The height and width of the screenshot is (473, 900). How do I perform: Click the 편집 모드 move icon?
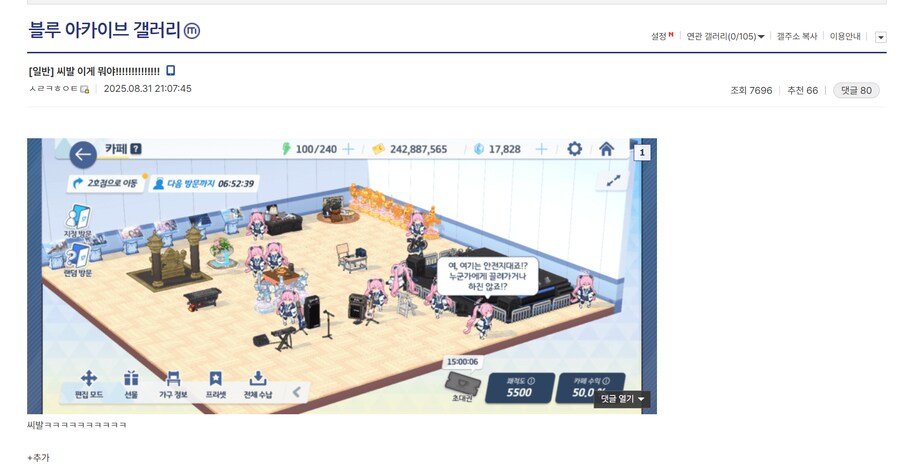click(x=88, y=378)
